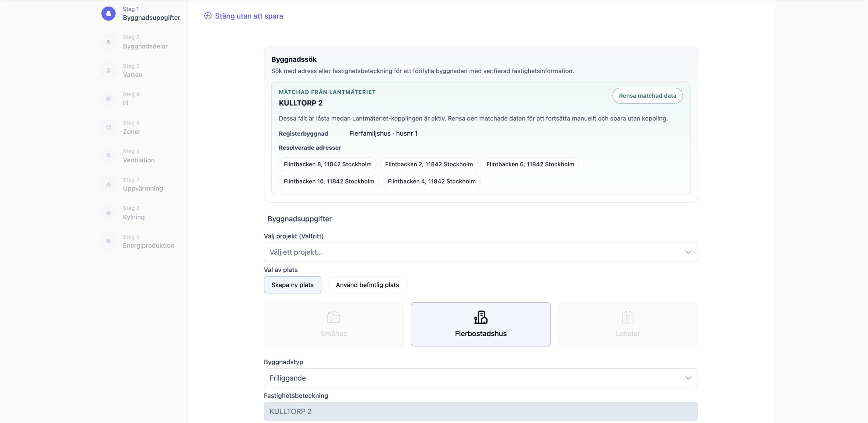Click the Steg 4 El step icon

[x=108, y=99]
